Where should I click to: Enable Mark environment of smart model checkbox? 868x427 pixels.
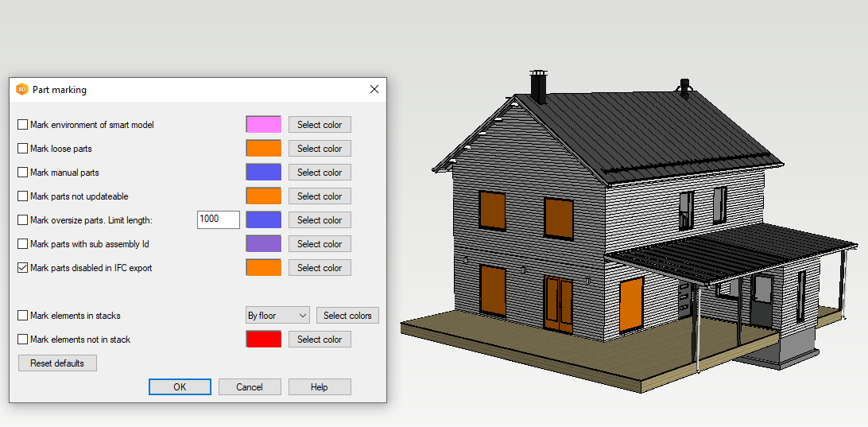22,125
